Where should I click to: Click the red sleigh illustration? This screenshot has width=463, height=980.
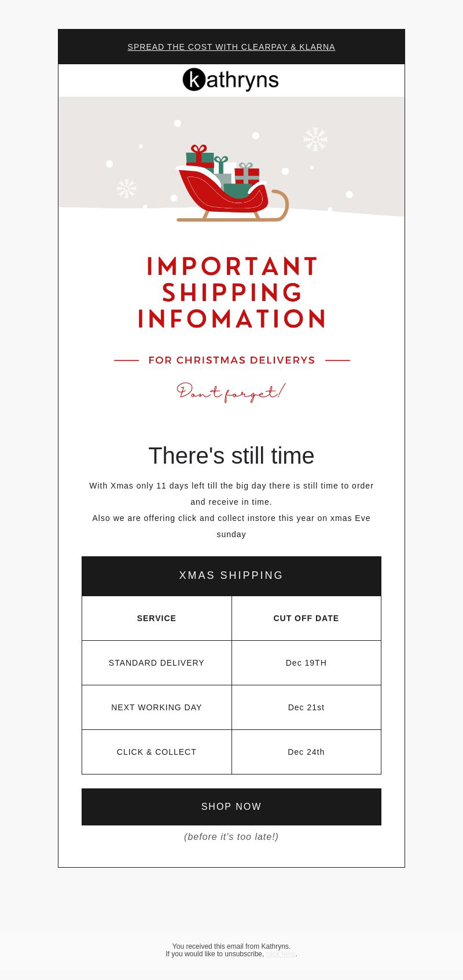point(231,183)
